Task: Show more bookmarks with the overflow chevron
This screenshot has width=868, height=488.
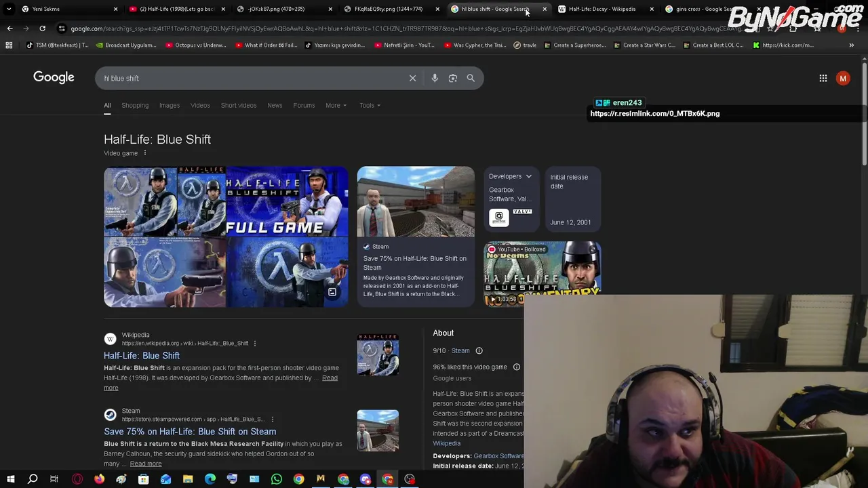Action: (x=852, y=45)
